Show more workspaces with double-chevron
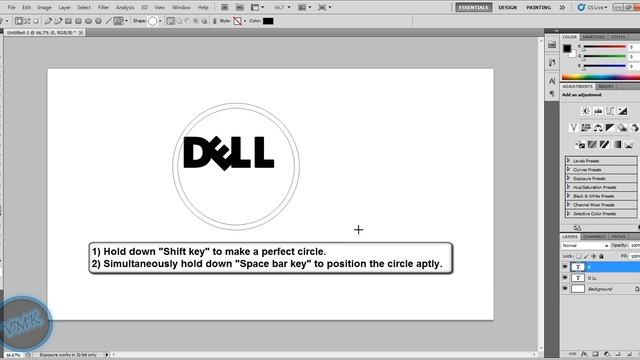 pyautogui.click(x=562, y=7)
